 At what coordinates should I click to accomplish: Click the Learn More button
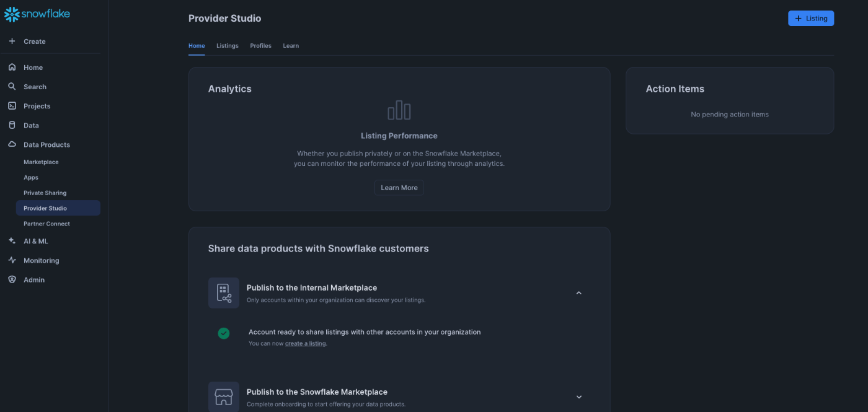[399, 188]
